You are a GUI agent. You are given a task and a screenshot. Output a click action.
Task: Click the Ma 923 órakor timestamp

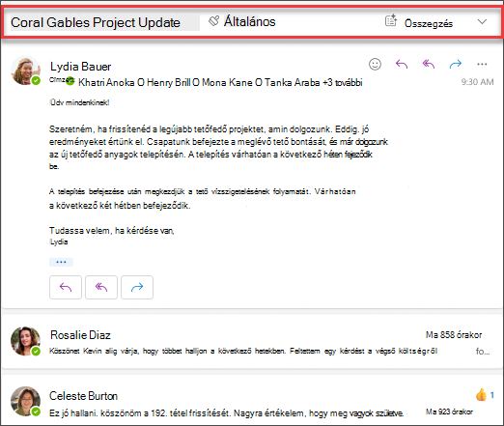[449, 412]
